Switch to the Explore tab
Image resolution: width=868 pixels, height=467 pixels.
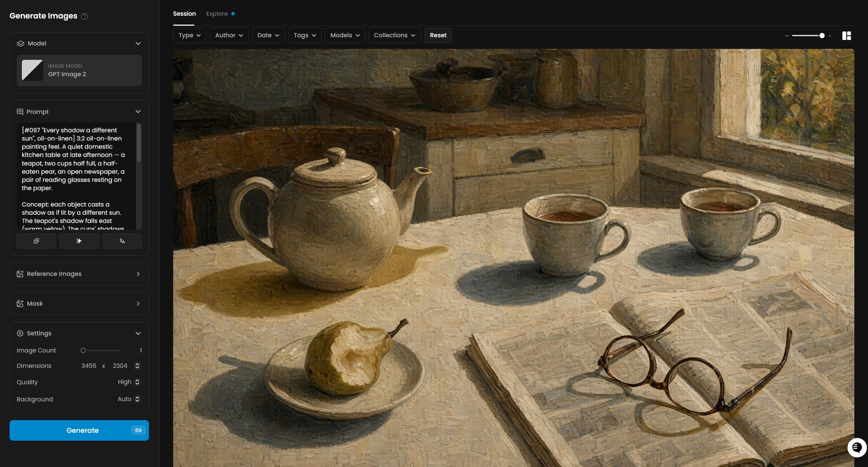pos(217,14)
